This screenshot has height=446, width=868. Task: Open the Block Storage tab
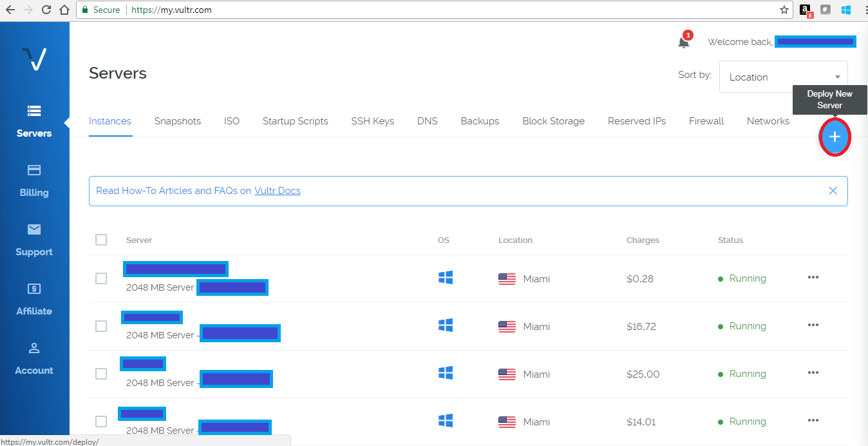tap(554, 121)
